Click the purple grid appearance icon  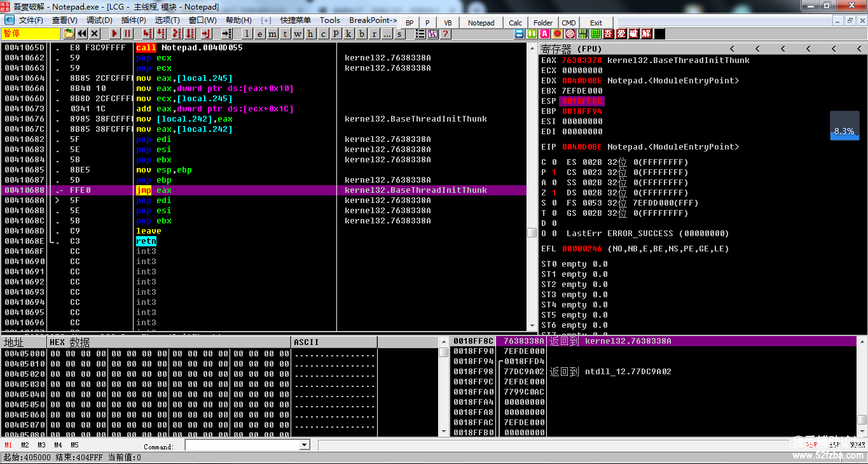pos(432,34)
